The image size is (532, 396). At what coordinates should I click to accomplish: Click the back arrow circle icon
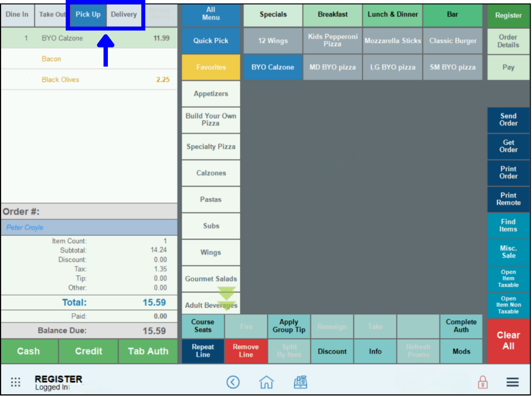[233, 382]
